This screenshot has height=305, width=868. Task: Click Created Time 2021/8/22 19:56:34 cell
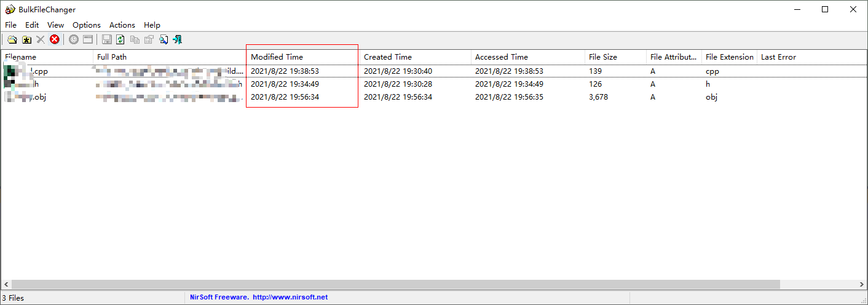(x=398, y=97)
